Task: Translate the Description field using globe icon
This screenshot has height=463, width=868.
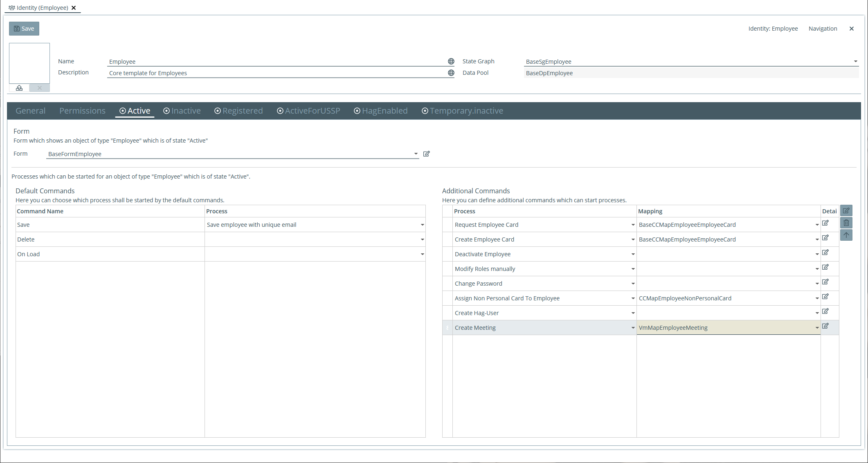Action: [x=450, y=73]
